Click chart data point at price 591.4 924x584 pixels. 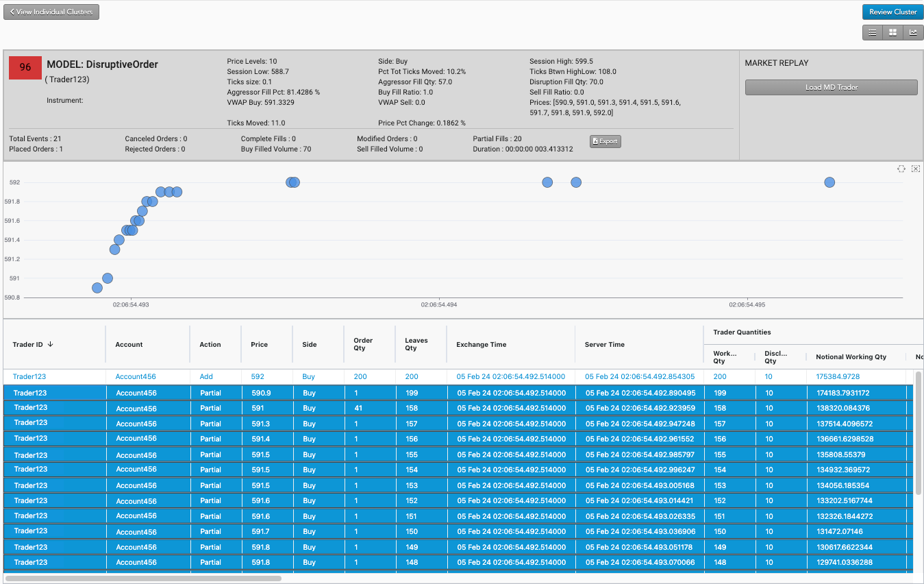pos(119,240)
